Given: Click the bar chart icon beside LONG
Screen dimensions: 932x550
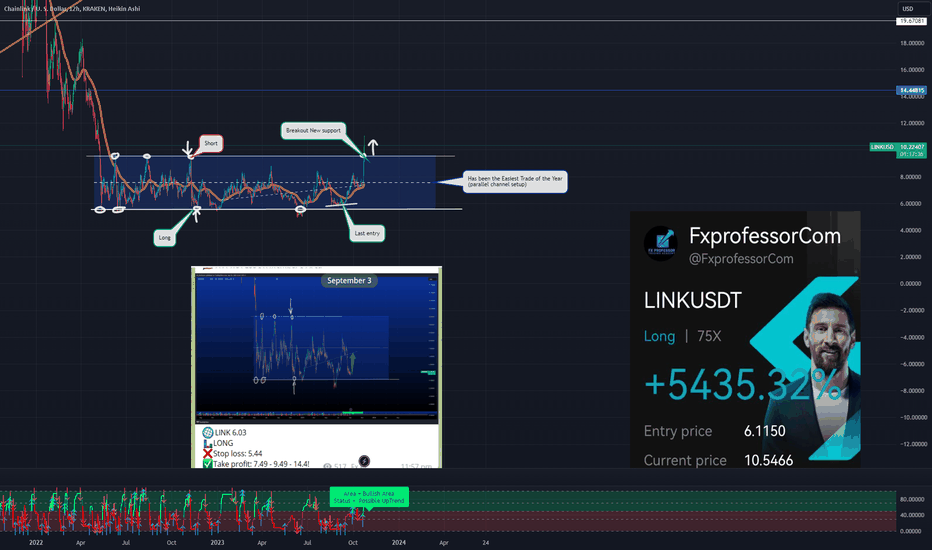Looking at the screenshot, I should (207, 444).
